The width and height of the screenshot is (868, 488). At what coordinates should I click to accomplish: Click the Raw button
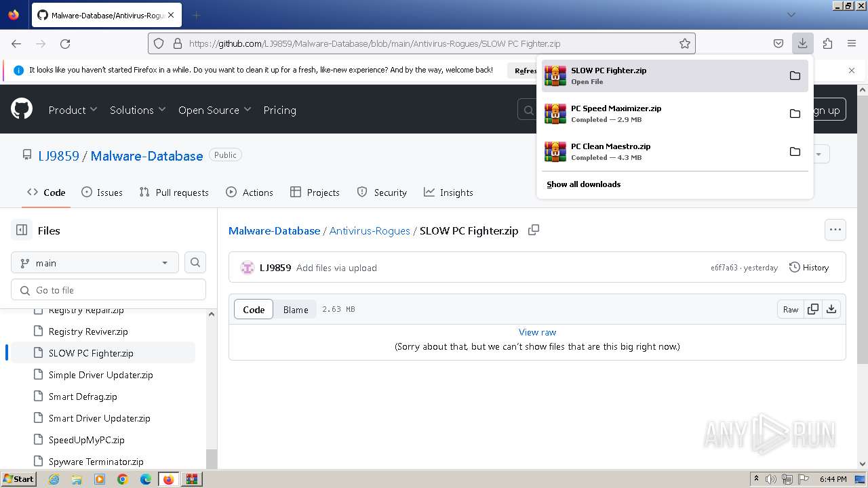click(791, 309)
